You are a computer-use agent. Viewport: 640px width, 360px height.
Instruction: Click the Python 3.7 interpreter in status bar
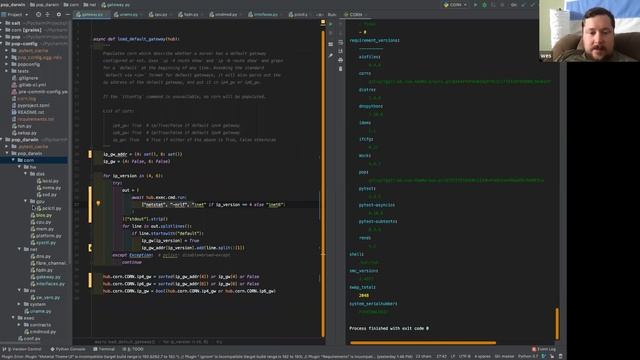click(x=528, y=356)
